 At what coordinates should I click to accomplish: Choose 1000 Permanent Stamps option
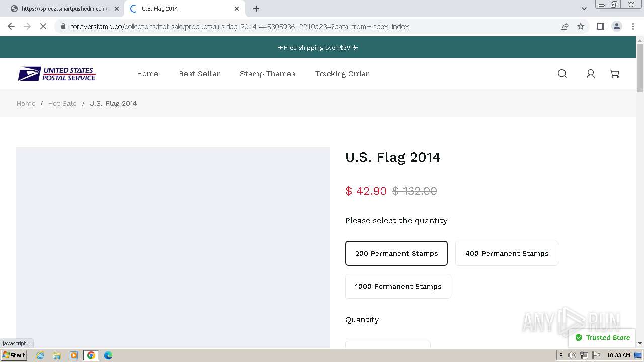pos(398,286)
